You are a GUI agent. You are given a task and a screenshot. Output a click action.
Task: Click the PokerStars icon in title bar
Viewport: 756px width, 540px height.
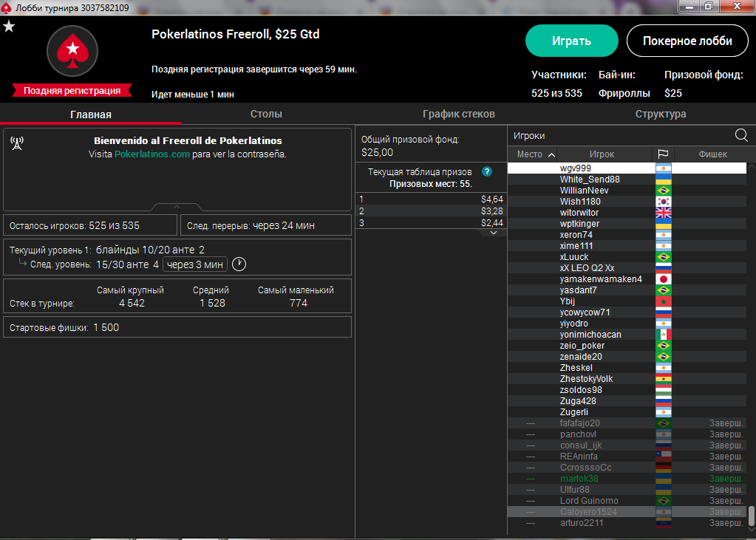7,7
